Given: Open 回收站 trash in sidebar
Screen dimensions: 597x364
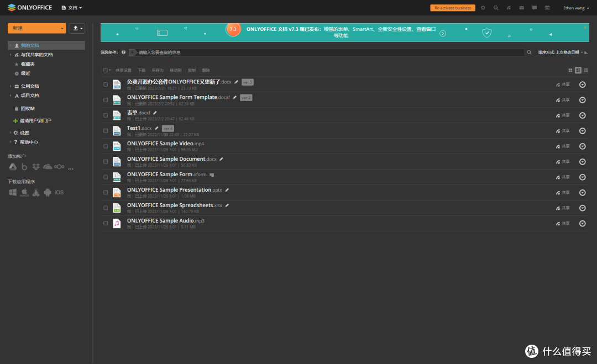Looking at the screenshot, I should pyautogui.click(x=28, y=108).
